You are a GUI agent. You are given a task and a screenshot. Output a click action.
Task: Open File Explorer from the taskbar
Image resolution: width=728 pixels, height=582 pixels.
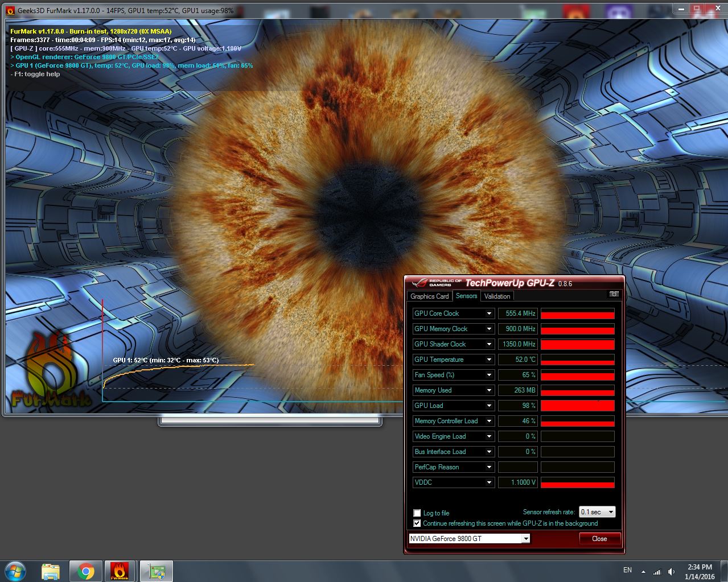[51, 571]
